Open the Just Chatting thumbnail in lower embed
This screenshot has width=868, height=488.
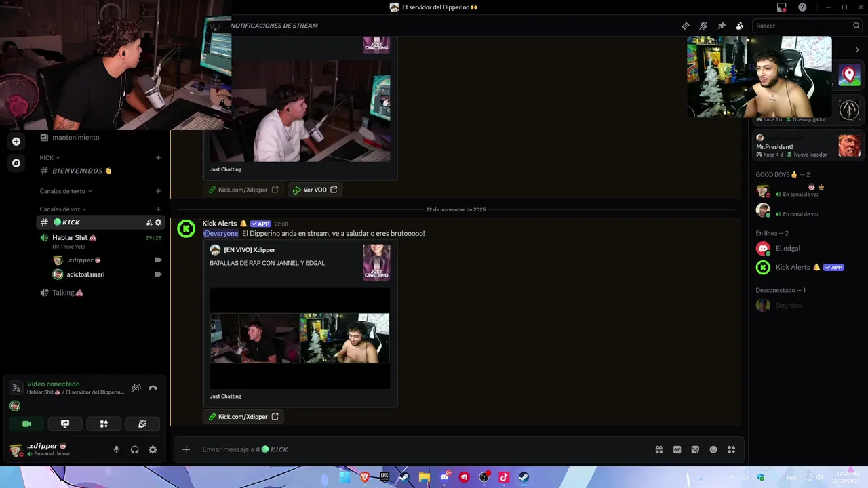coord(376,262)
